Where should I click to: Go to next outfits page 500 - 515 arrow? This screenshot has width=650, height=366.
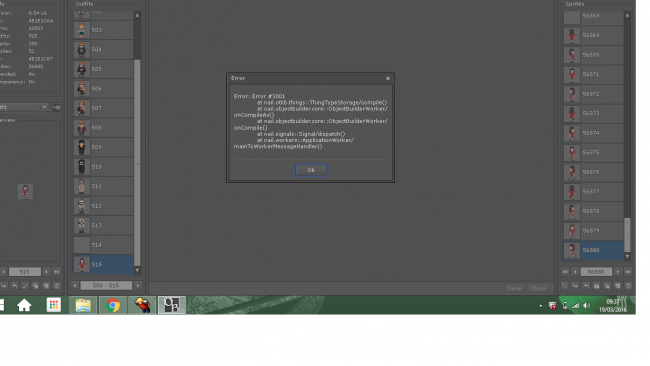pyautogui.click(x=138, y=285)
